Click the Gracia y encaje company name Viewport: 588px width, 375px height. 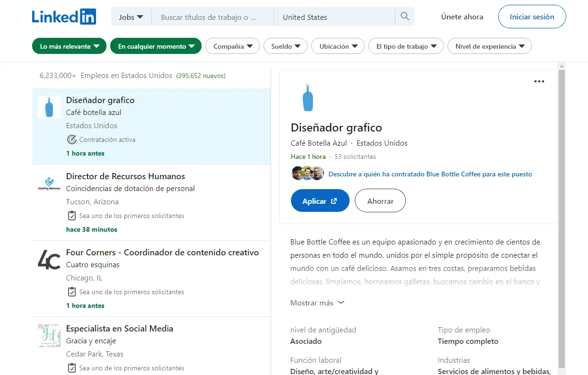[x=91, y=341]
